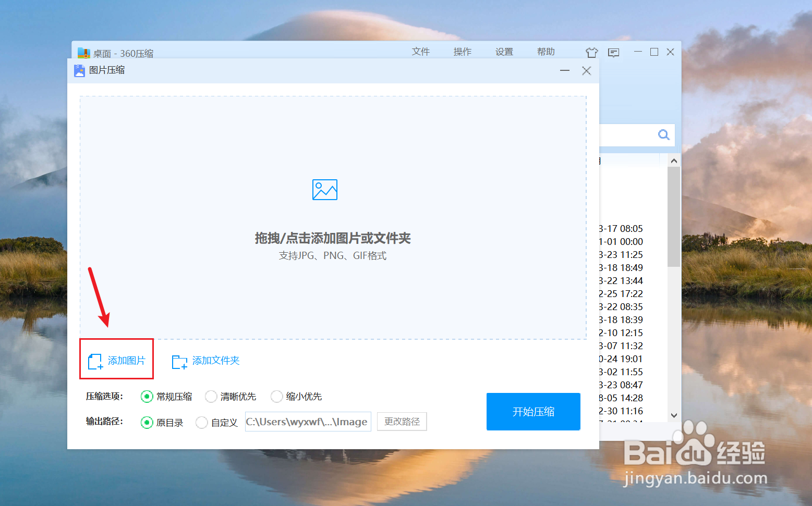Select the 缩小优先 size priority option

(x=276, y=397)
